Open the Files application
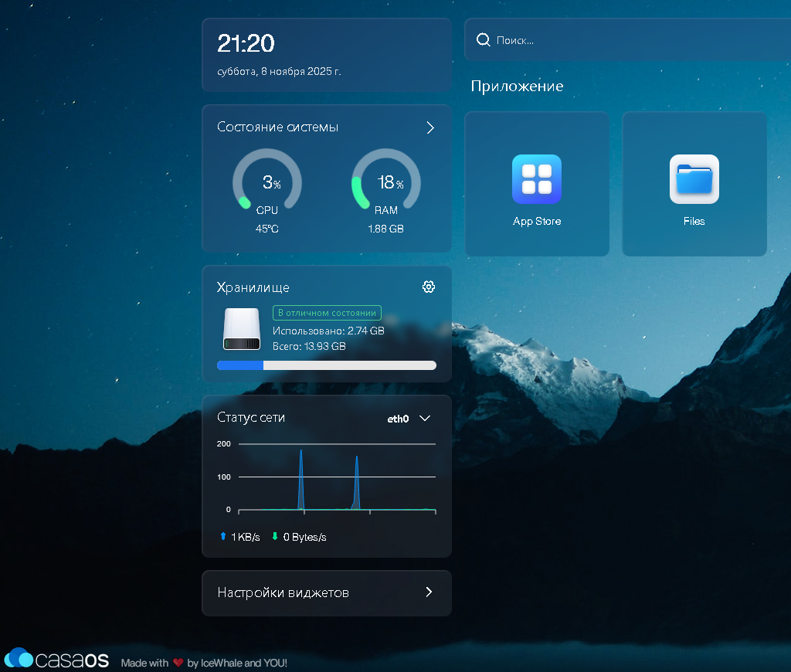Screen dimensions: 791x672 [694, 184]
